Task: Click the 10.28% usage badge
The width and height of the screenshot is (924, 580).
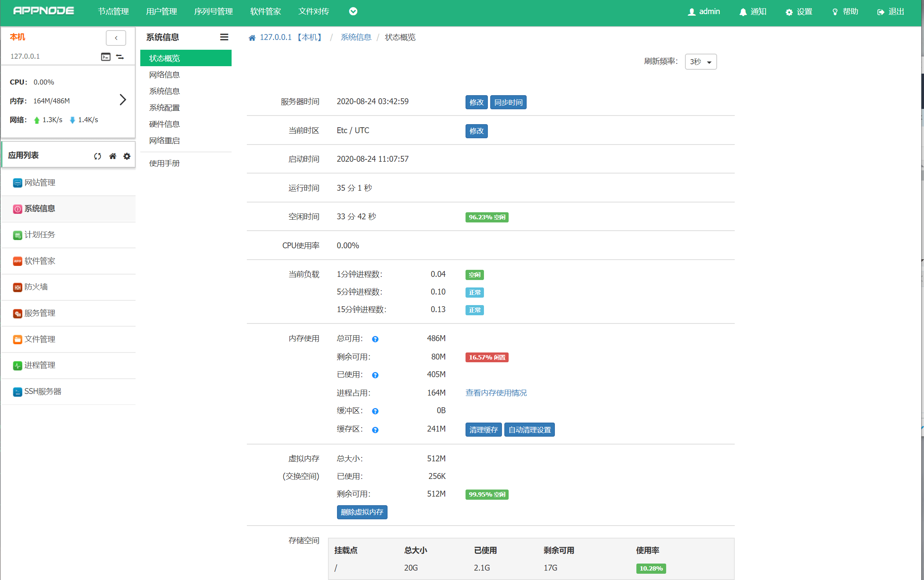Action: coord(651,568)
